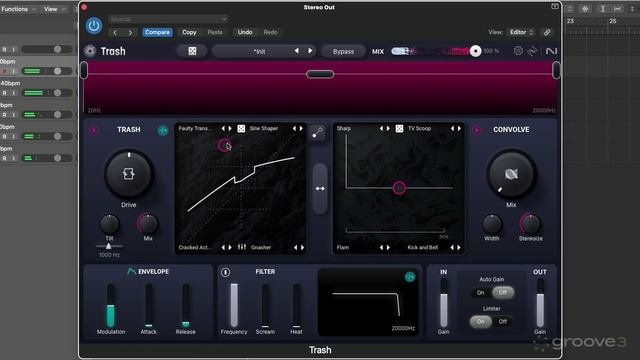The height and width of the screenshot is (360, 640).
Task: Adjust the Envelope Release slider
Action: point(186,306)
